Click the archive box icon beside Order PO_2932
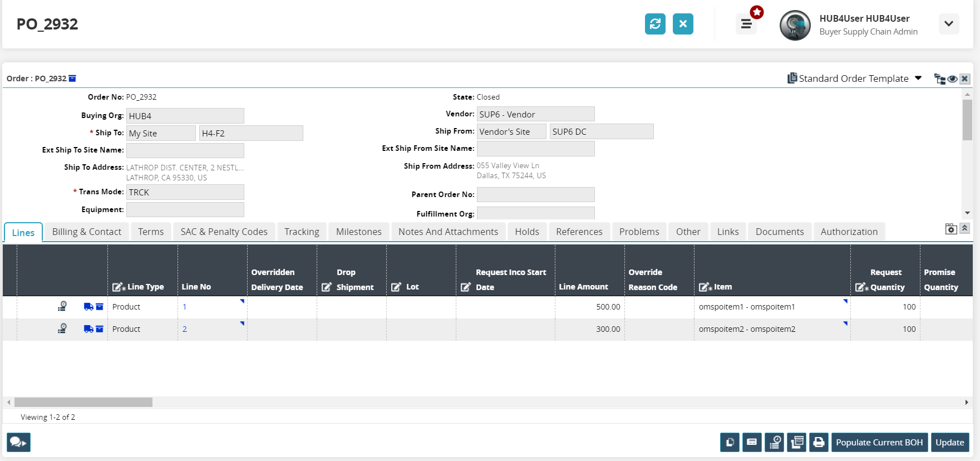Viewport: 980px width, 461px height. [72, 79]
